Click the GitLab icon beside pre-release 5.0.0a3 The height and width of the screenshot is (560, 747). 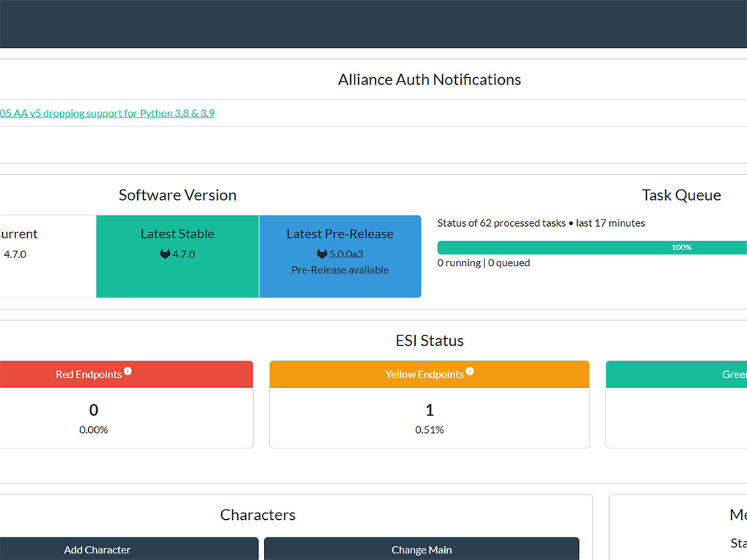(x=322, y=254)
